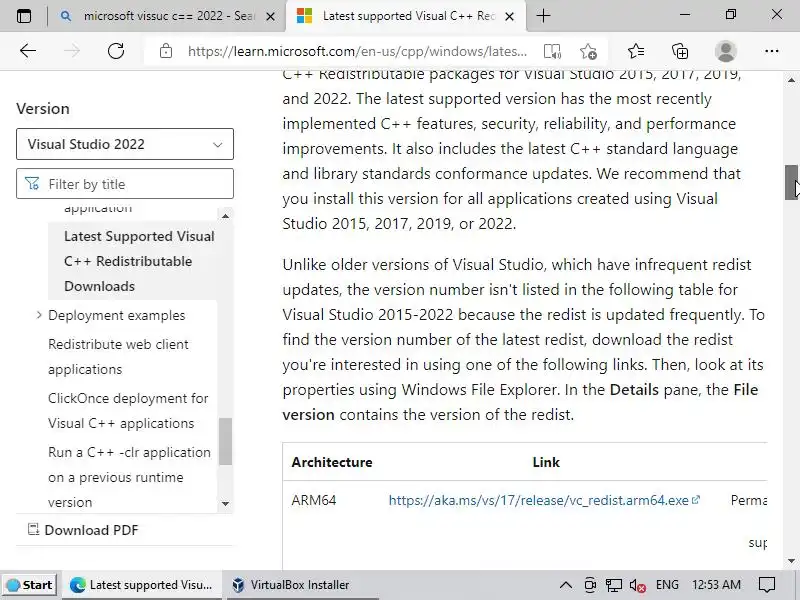Open the Start menu
The height and width of the screenshot is (600, 800).
(x=30, y=585)
